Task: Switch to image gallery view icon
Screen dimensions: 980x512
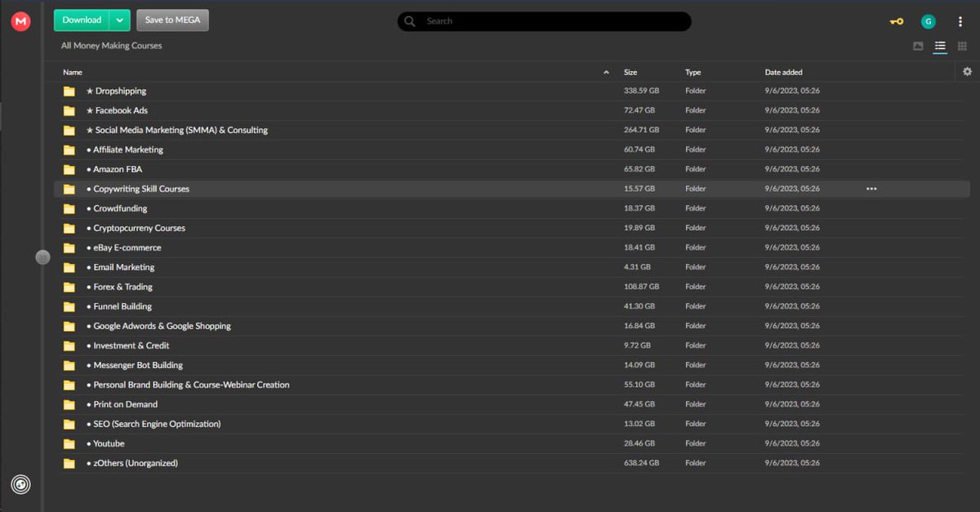Action: pyautogui.click(x=918, y=47)
